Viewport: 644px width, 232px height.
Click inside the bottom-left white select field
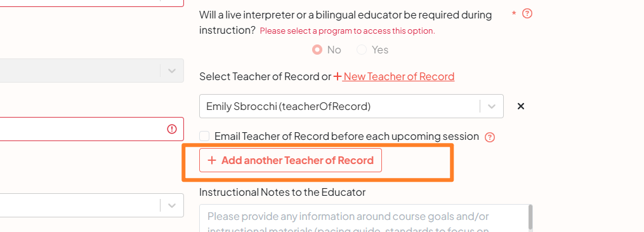[91, 205]
